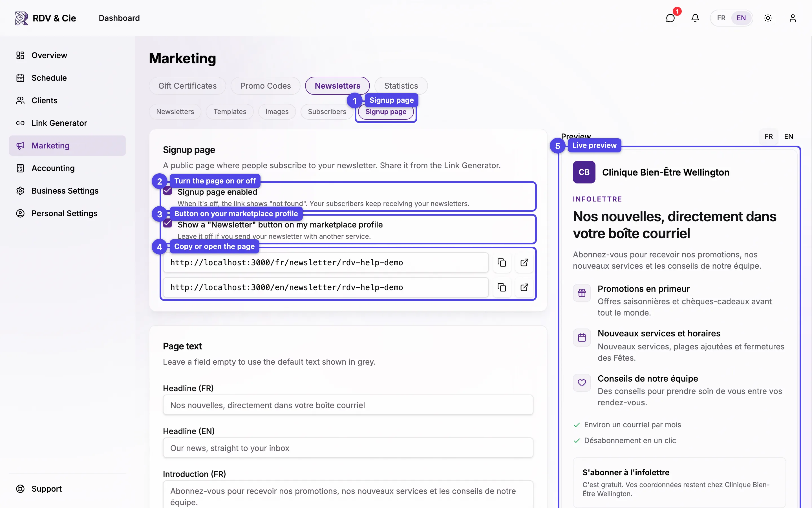Viewport: 812px width, 508px height.
Task: Uncheck the Signup page enabled checkbox
Action: tap(167, 191)
